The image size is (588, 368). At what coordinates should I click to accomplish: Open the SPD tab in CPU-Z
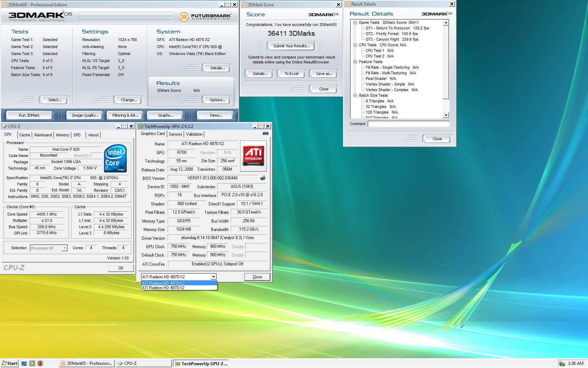[77, 135]
